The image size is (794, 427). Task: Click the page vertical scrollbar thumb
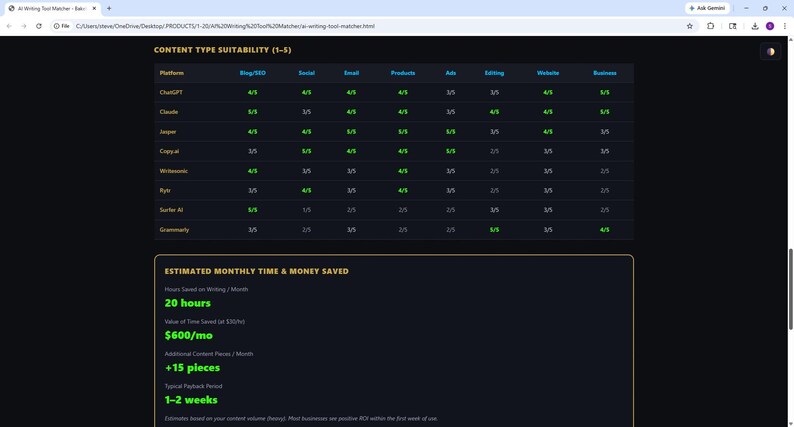point(790,289)
